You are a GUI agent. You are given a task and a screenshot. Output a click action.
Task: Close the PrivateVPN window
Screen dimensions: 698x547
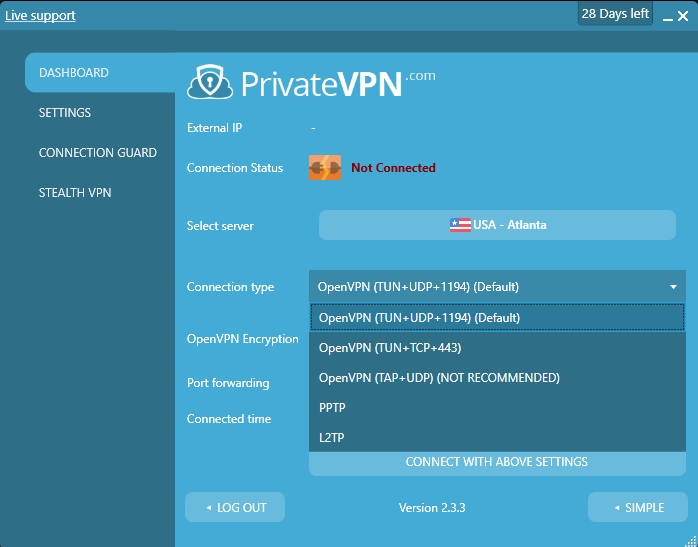point(683,16)
